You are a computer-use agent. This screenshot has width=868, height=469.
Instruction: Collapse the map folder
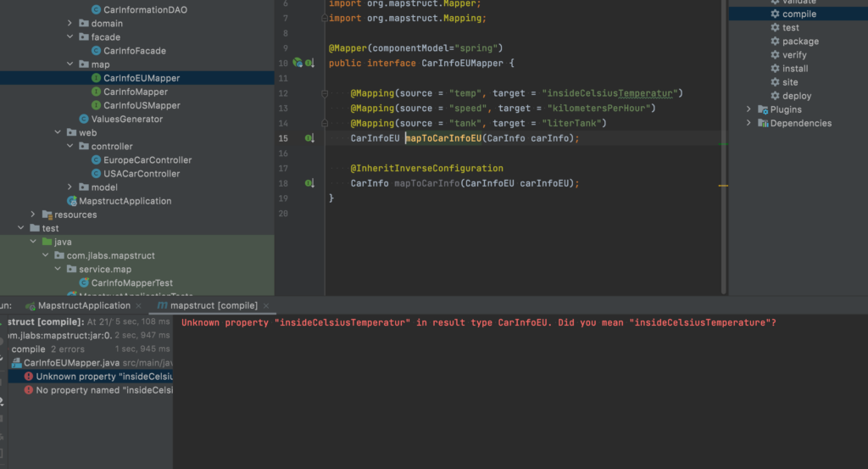tap(70, 64)
